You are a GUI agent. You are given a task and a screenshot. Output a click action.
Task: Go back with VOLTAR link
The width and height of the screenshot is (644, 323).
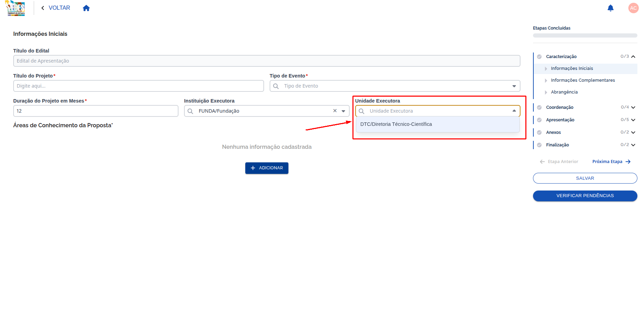56,8
